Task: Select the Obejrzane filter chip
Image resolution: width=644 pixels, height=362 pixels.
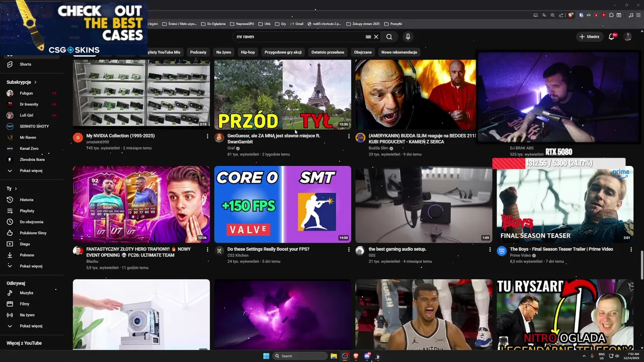Action: click(x=363, y=52)
